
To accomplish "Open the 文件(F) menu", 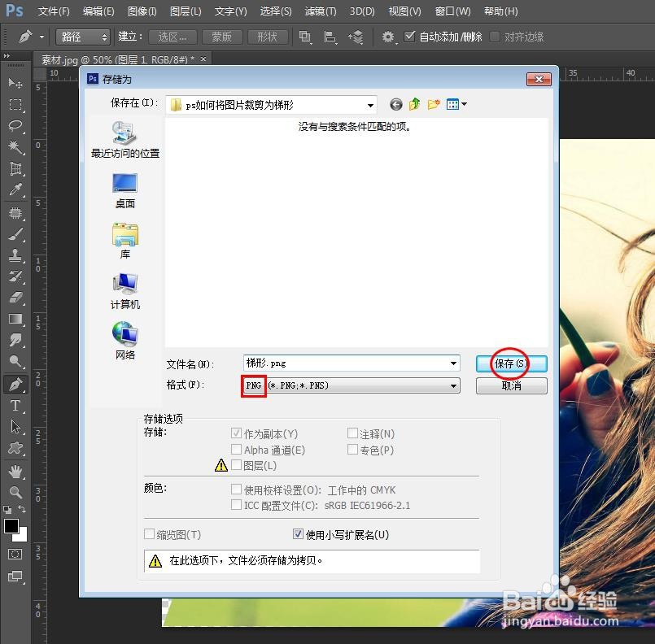I will (54, 11).
